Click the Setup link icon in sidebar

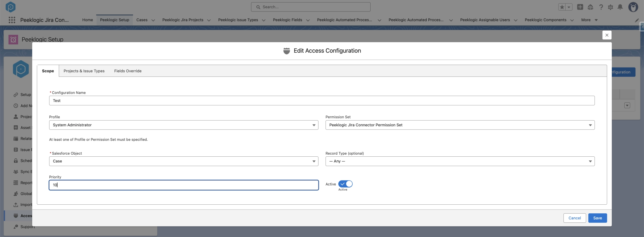(x=16, y=95)
